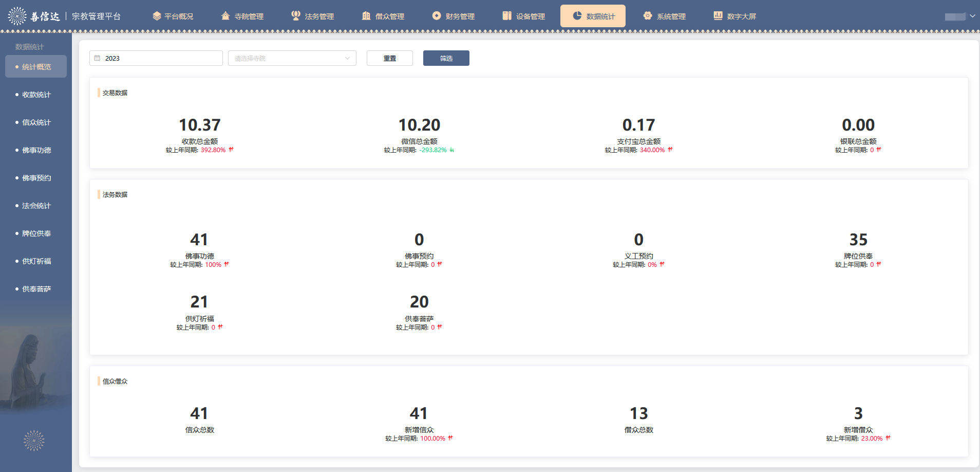Click the 僧众管理 building icon
This screenshot has height=472, width=980.
coord(366,16)
